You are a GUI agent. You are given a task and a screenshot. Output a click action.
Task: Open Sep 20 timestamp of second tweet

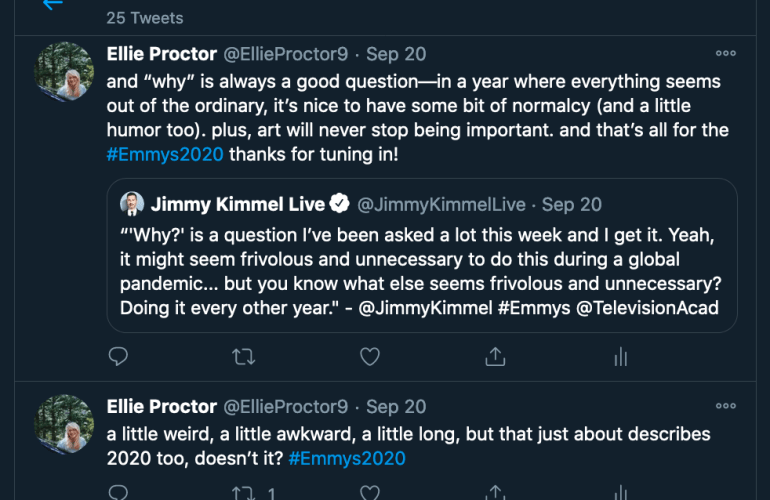(396, 406)
